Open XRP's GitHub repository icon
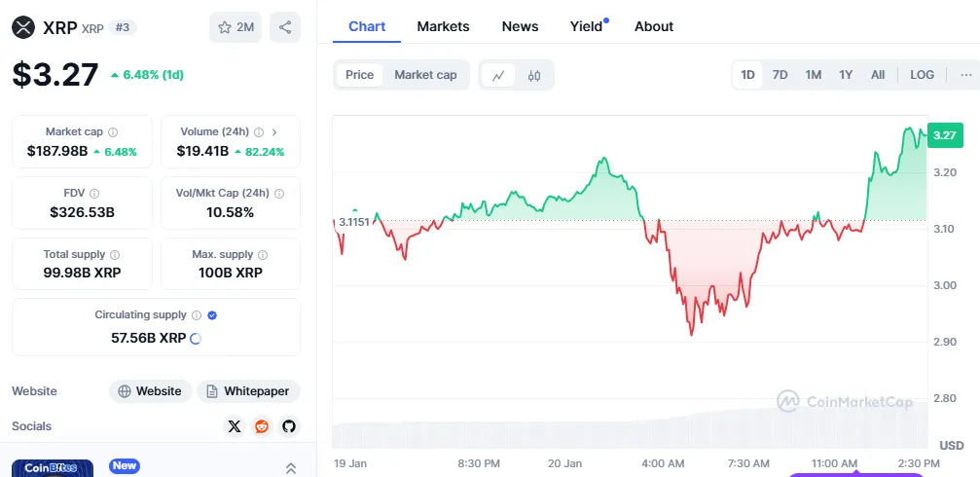980x477 pixels. pos(289,426)
